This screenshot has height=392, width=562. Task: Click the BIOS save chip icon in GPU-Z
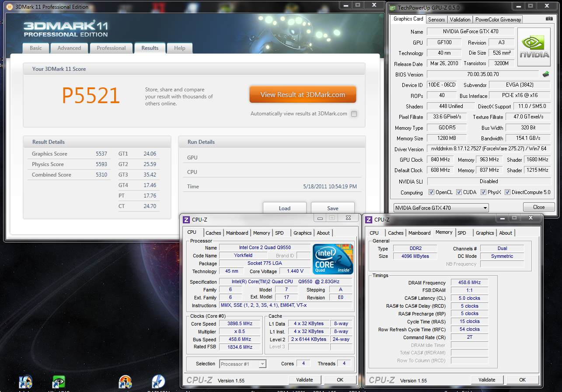[545, 74]
